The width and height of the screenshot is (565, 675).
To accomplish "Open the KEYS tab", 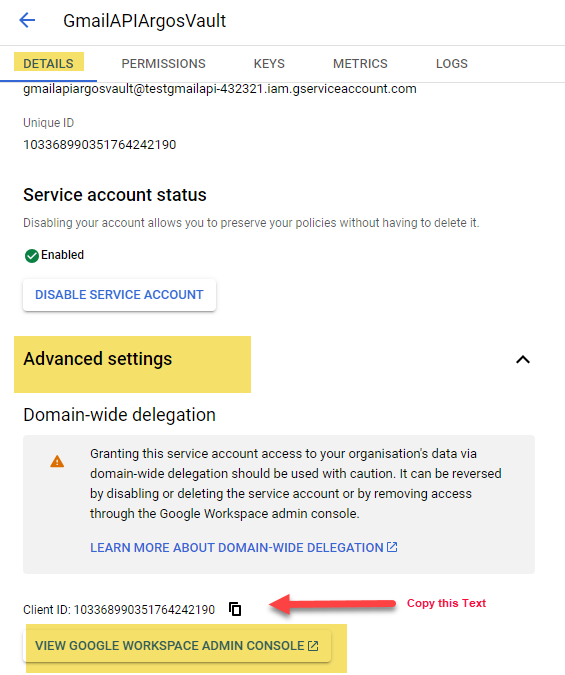I will point(269,64).
